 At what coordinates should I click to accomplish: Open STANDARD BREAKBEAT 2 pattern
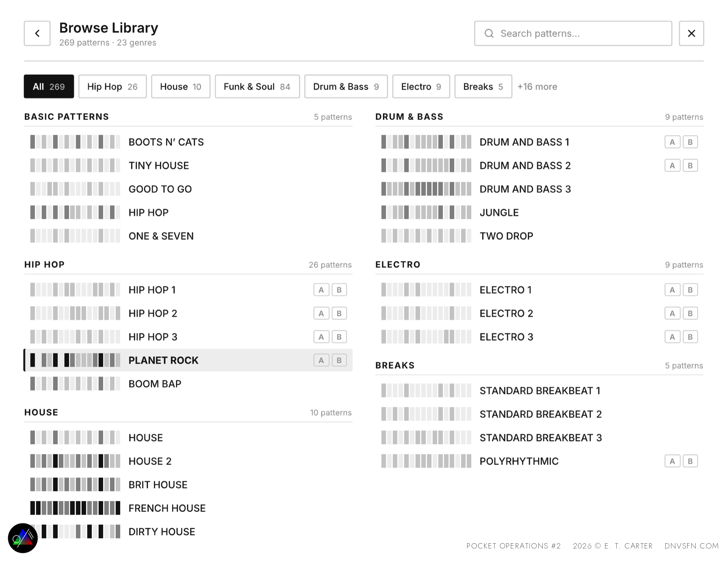pos(540,414)
